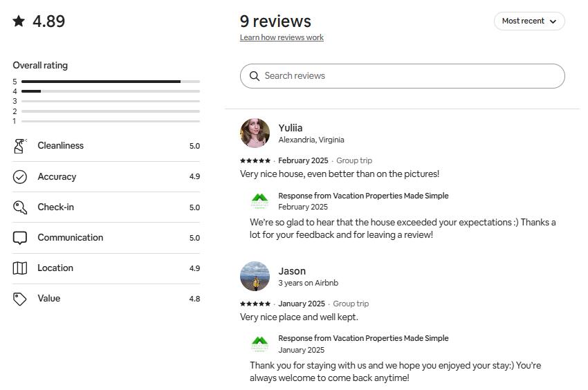This screenshot has height=390, width=588.
Task: Click the star icon beside 4.89
Action: point(19,21)
